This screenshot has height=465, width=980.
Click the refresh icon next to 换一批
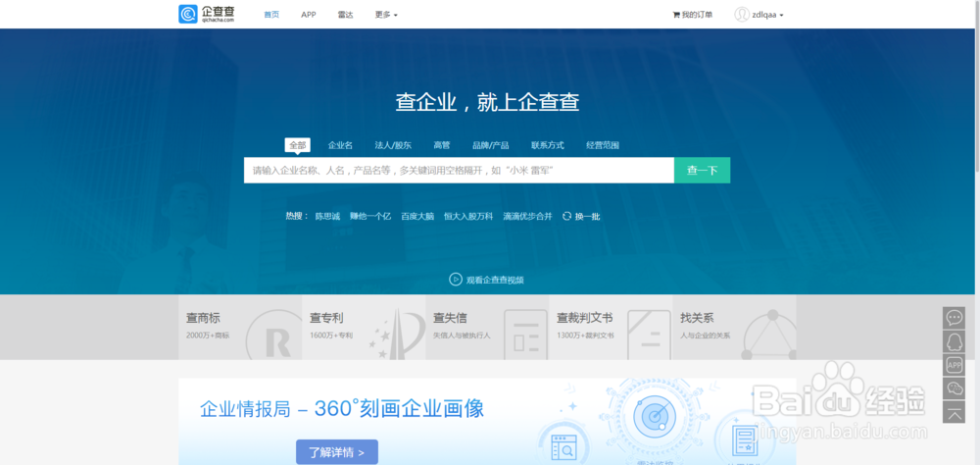click(x=566, y=216)
